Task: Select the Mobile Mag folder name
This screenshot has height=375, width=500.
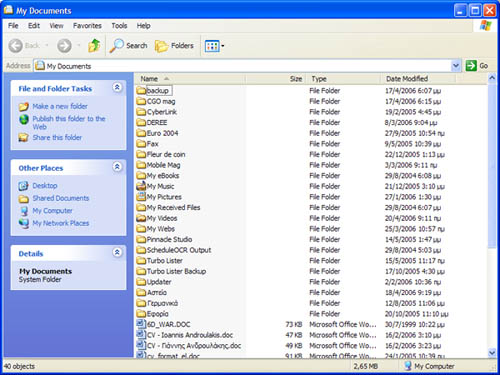Action: point(164,165)
